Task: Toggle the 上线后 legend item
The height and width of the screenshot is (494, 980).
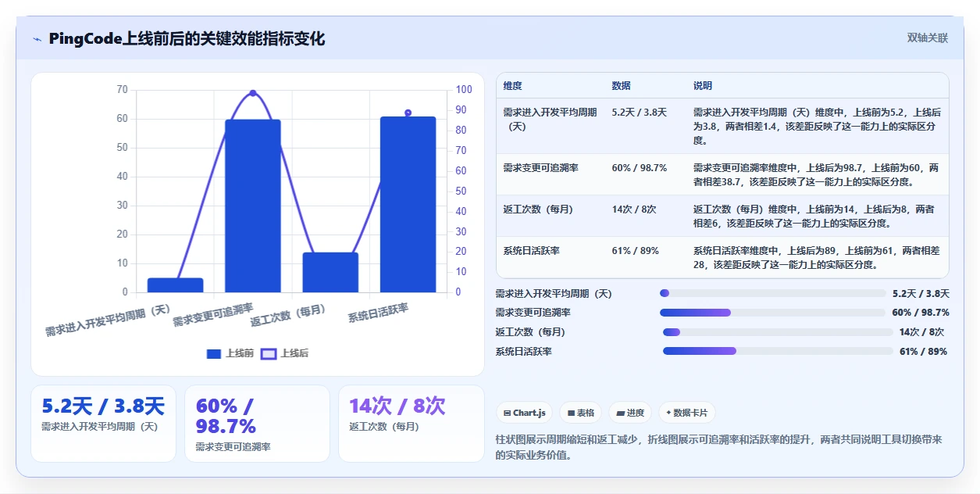Action: [285, 353]
